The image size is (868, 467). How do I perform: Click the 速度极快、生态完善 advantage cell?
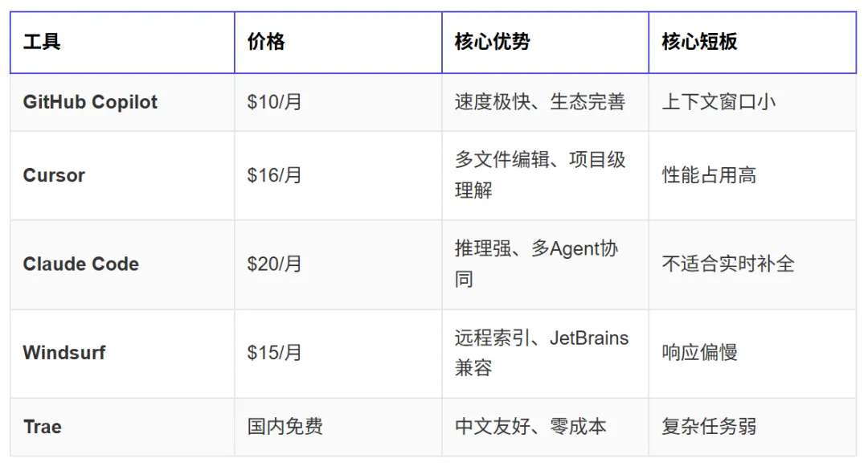coord(545,102)
